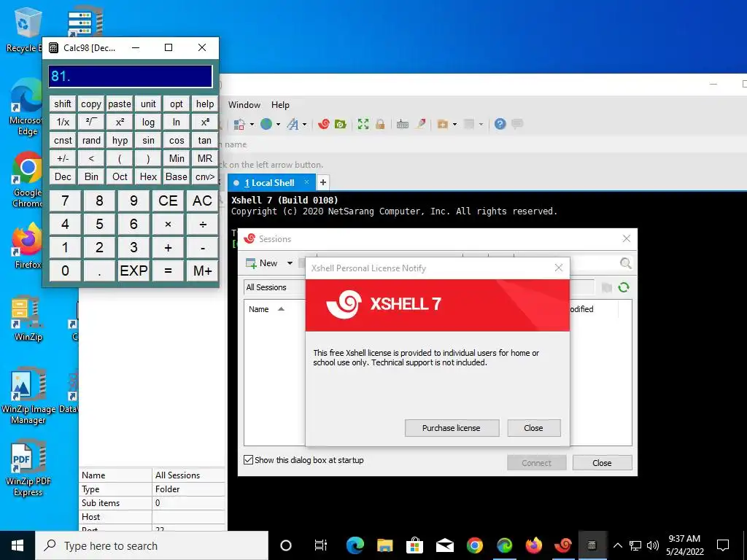Click the pen script icon in Xshell toolbar
The image size is (747, 560).
(x=421, y=124)
